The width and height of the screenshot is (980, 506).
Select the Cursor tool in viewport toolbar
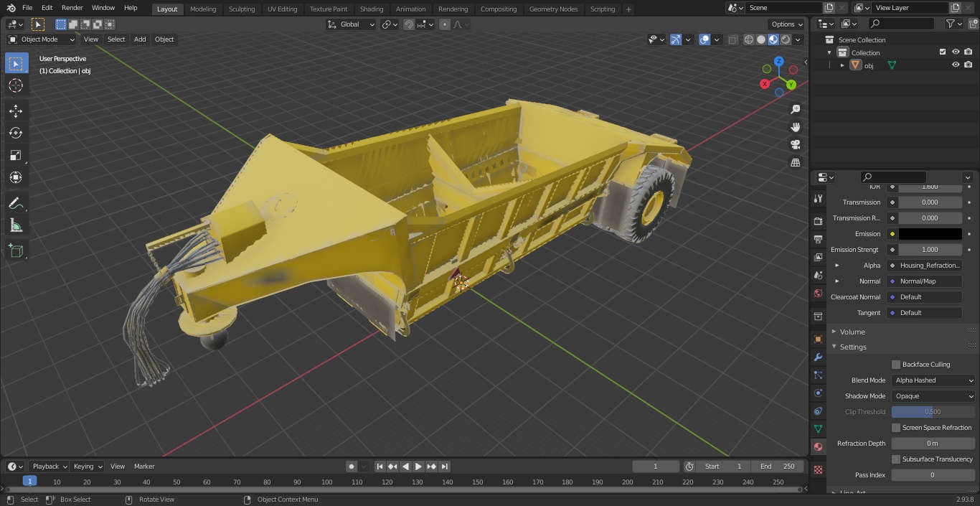(x=16, y=85)
